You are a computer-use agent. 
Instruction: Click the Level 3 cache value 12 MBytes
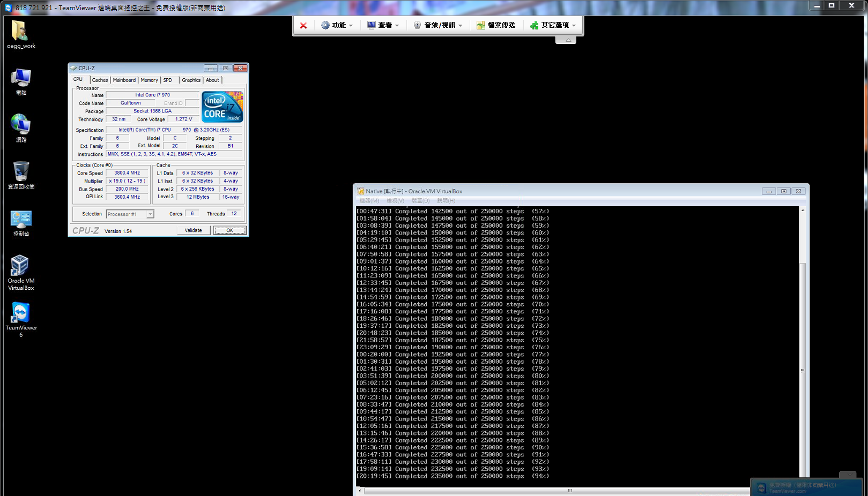tap(198, 197)
